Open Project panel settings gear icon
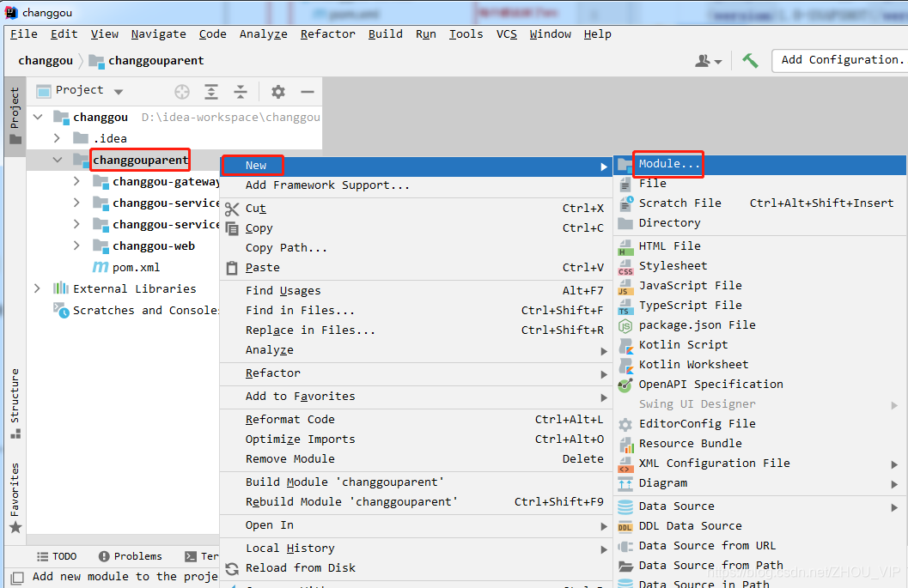 (278, 92)
